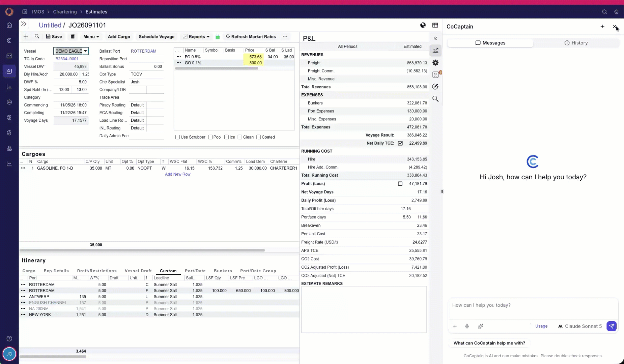Open the Claude Sonnet 5 model selector

coord(580,326)
